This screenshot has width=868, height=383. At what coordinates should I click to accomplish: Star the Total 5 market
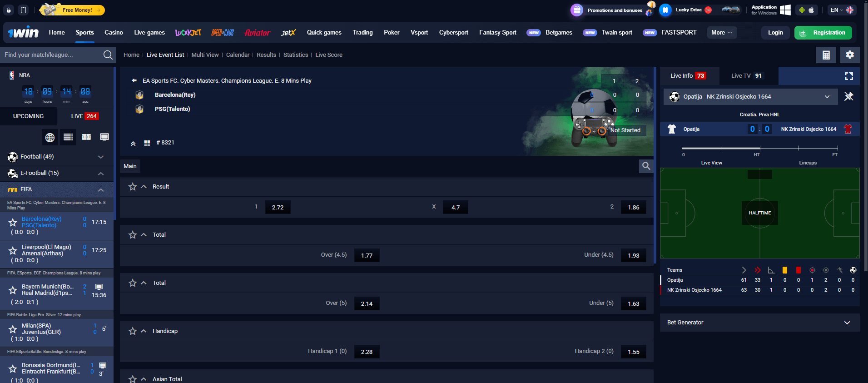click(133, 283)
